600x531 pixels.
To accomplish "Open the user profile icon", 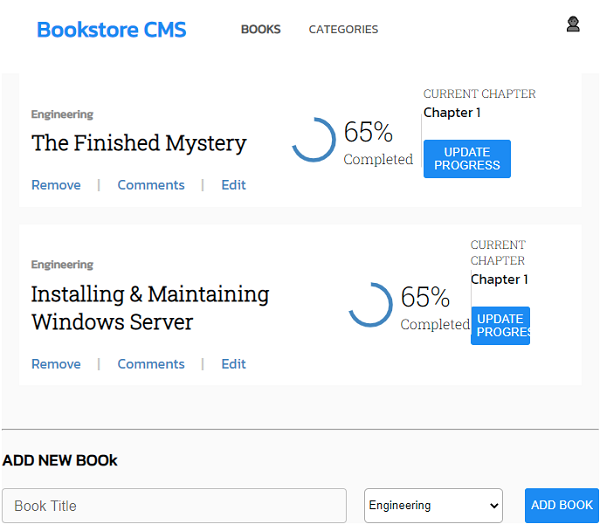I will click(x=573, y=25).
